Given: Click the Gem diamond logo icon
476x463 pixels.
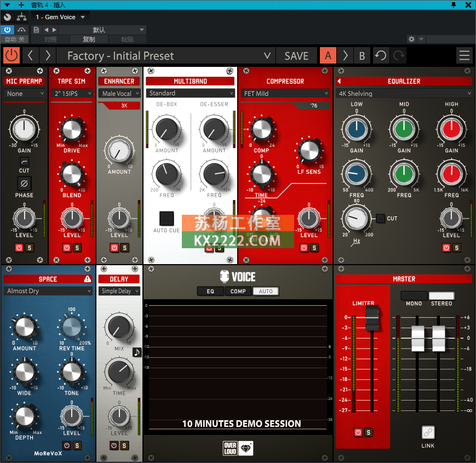Looking at the screenshot, I should click(x=246, y=448).
